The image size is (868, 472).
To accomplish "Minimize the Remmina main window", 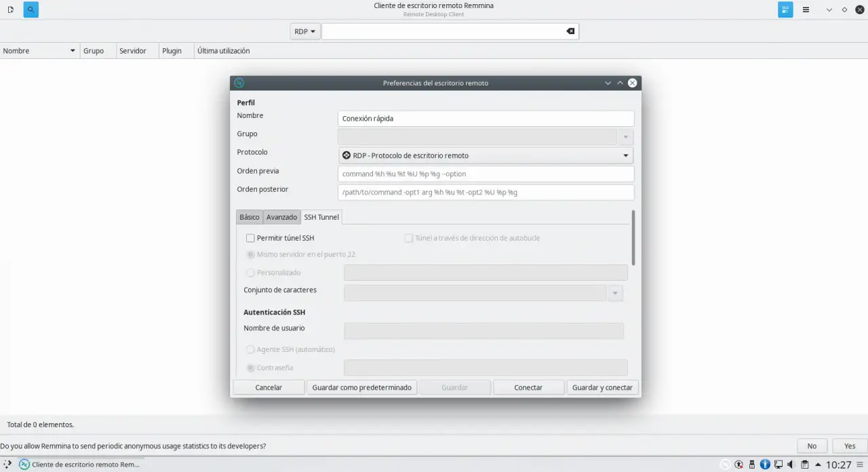I will [829, 9].
